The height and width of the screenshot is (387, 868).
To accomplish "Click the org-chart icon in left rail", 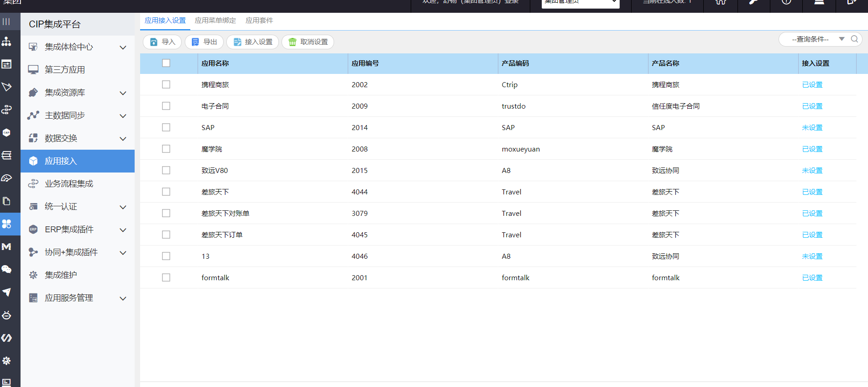I will click(x=6, y=42).
